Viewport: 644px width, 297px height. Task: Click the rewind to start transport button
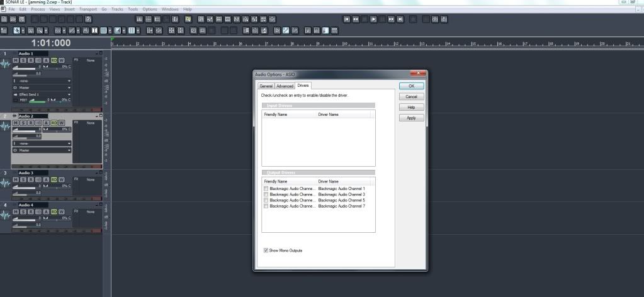pos(347,20)
